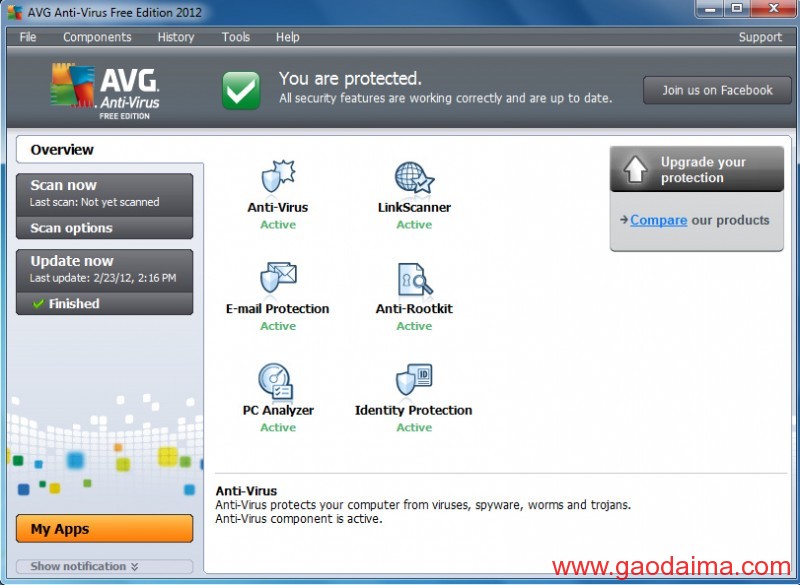Open the LinkScanner globe icon

pos(414,177)
